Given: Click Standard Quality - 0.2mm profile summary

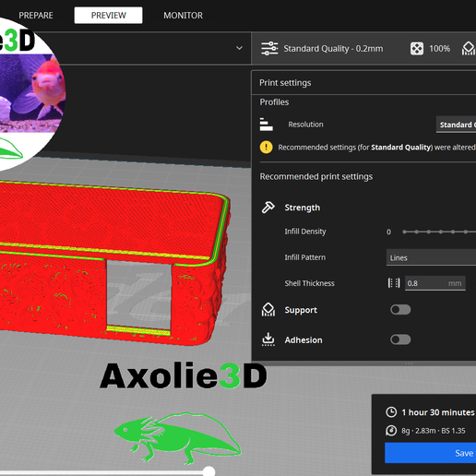Looking at the screenshot, I should [x=333, y=49].
